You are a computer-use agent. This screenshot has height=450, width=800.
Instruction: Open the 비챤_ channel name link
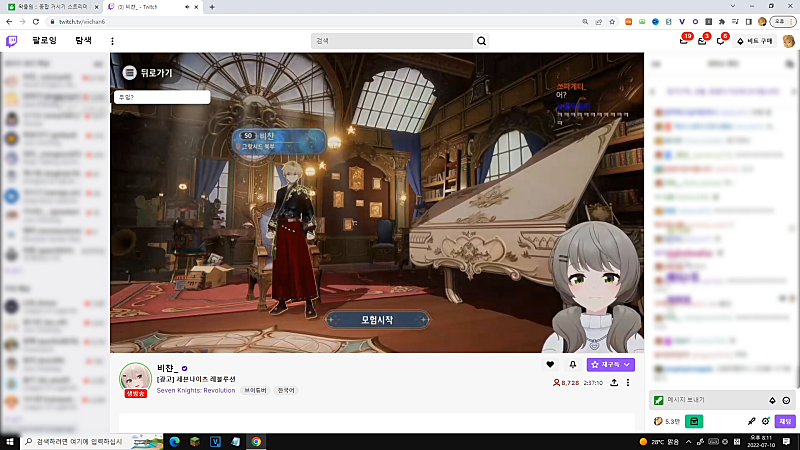coord(167,368)
